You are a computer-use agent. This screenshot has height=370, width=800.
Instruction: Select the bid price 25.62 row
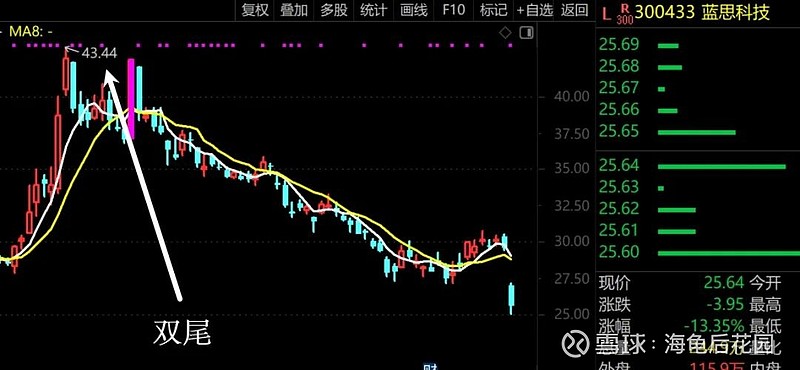(x=697, y=209)
